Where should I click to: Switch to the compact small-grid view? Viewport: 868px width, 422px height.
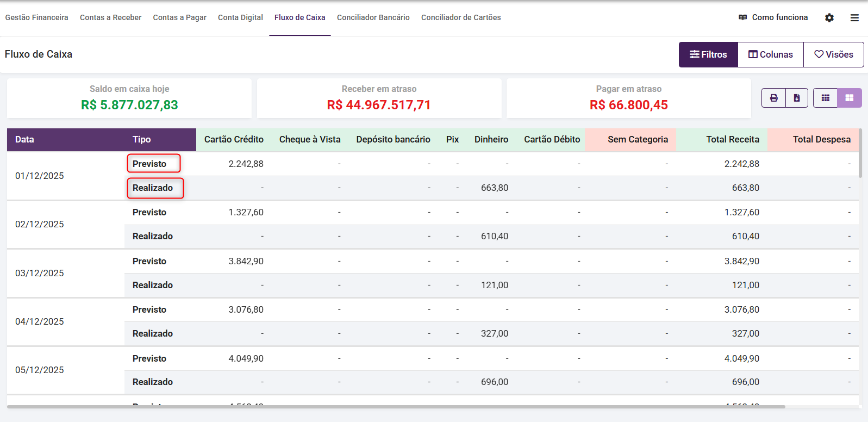[826, 98]
